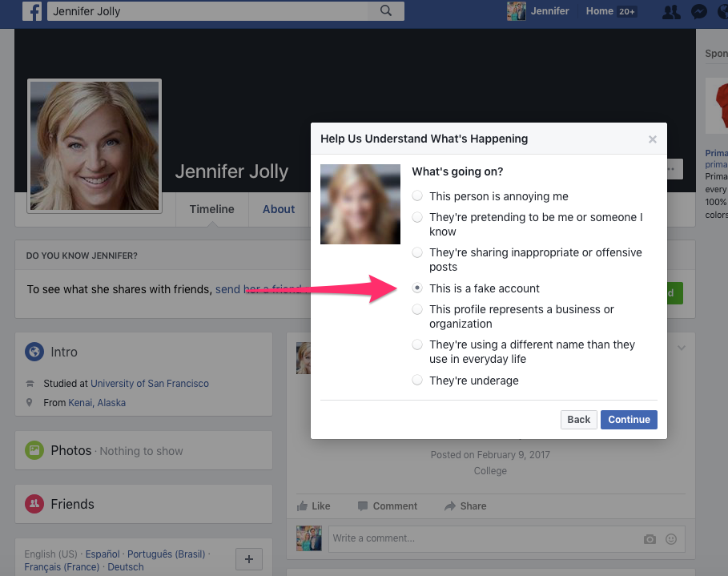
Task: Open the About tab
Action: pyautogui.click(x=279, y=209)
